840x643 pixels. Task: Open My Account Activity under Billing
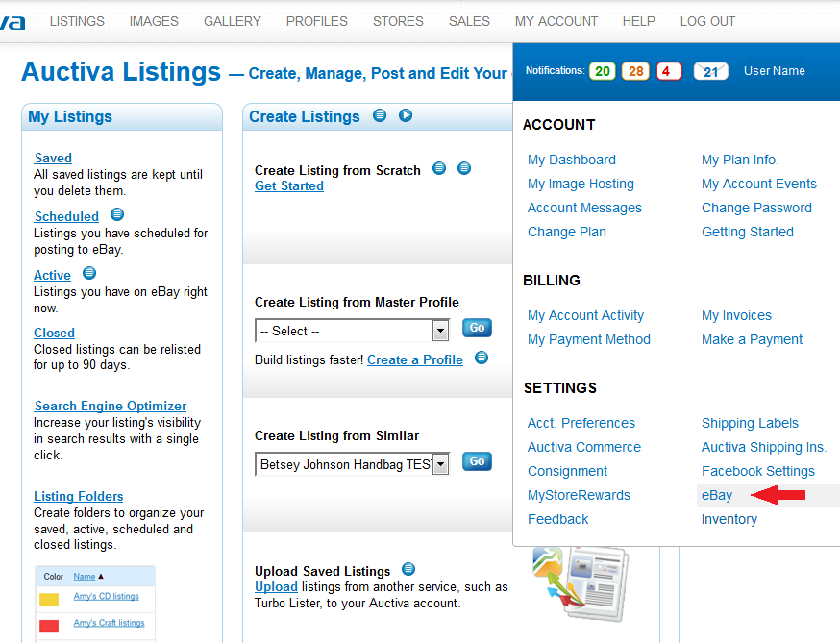click(x=585, y=315)
